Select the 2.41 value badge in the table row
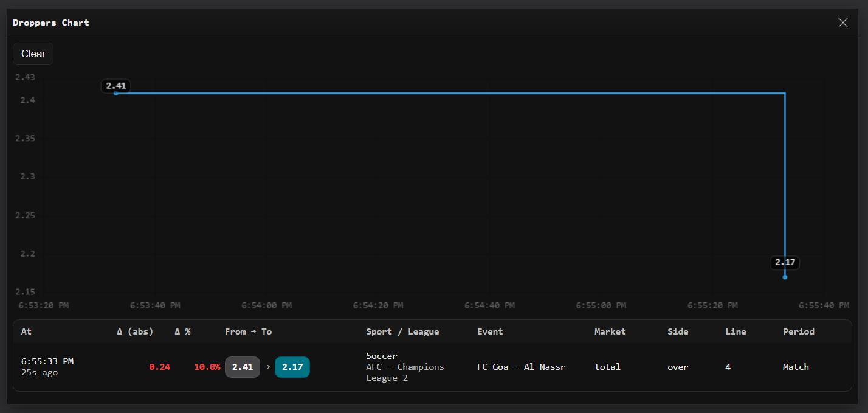 (x=243, y=367)
